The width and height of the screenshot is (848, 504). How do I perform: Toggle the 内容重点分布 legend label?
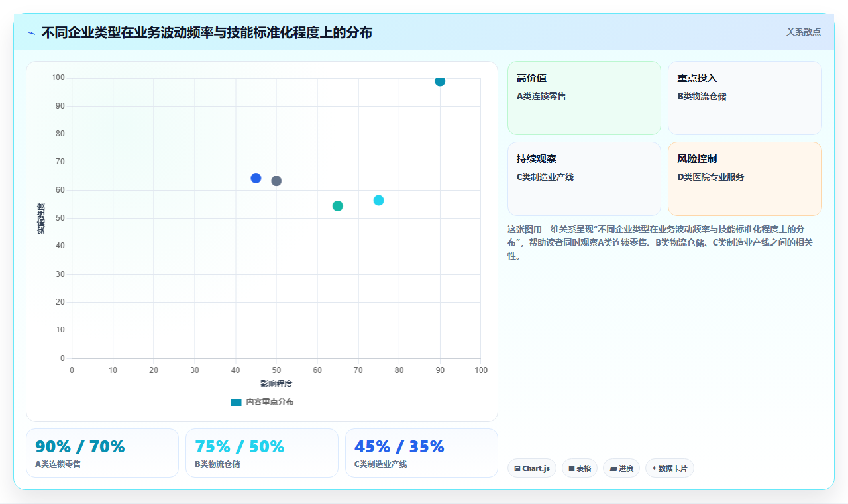pos(270,402)
